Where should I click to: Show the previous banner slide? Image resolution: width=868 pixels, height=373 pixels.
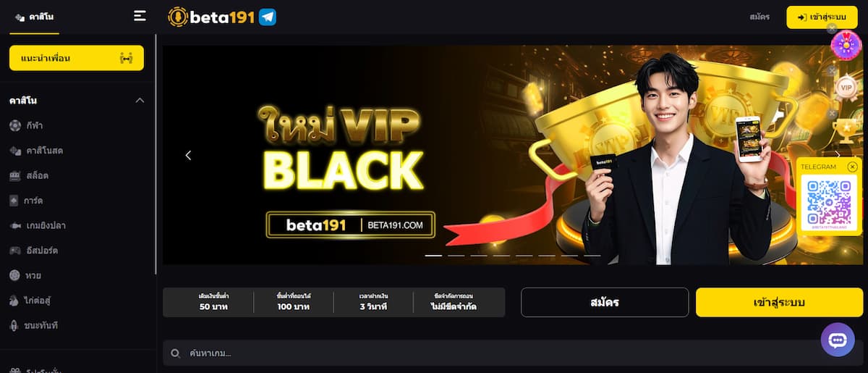coord(188,155)
